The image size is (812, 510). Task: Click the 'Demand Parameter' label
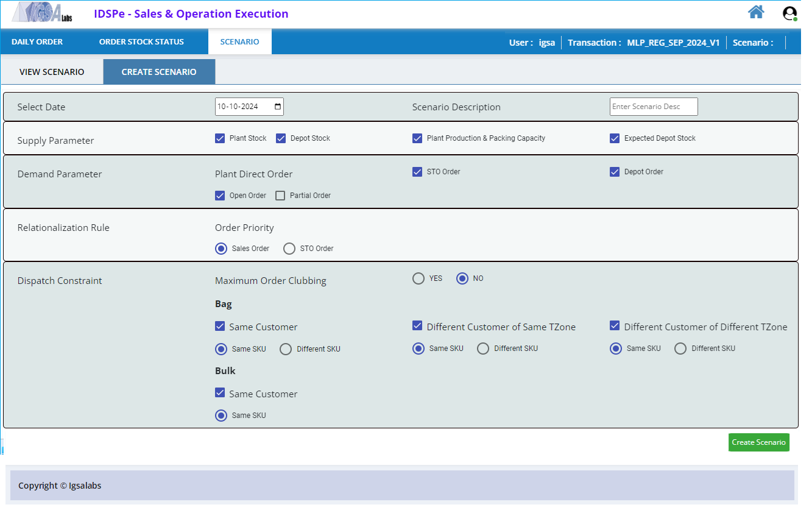[60, 174]
